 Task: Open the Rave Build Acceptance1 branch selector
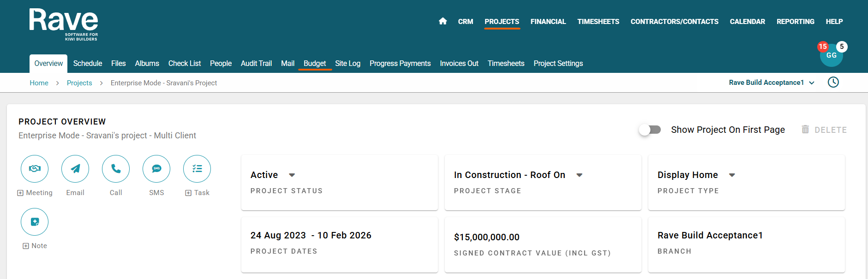point(771,83)
